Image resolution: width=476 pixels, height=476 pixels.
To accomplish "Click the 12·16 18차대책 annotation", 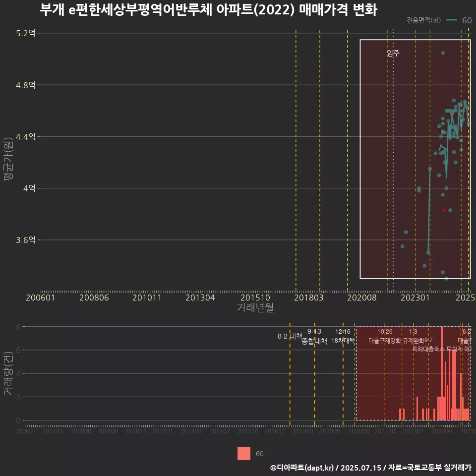I will 343,336.
